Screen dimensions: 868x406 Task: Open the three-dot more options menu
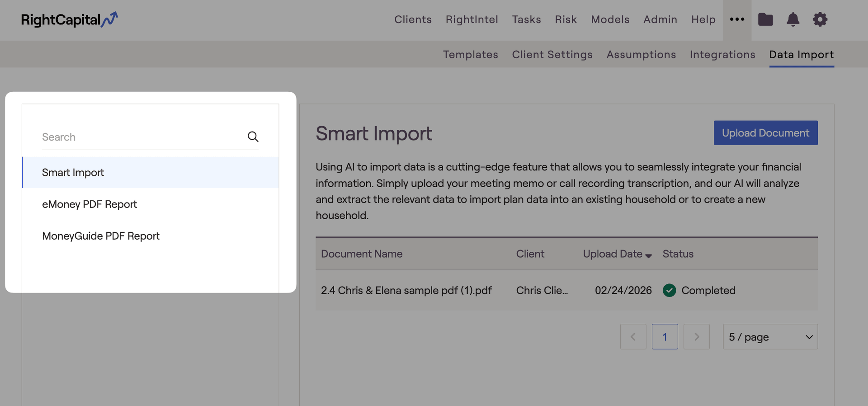pos(737,19)
